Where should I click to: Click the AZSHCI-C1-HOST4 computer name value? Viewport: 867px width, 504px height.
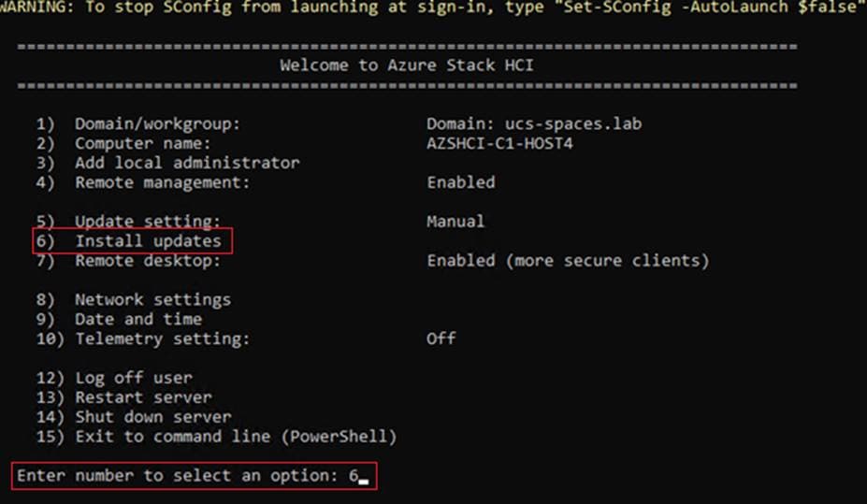[x=499, y=144]
